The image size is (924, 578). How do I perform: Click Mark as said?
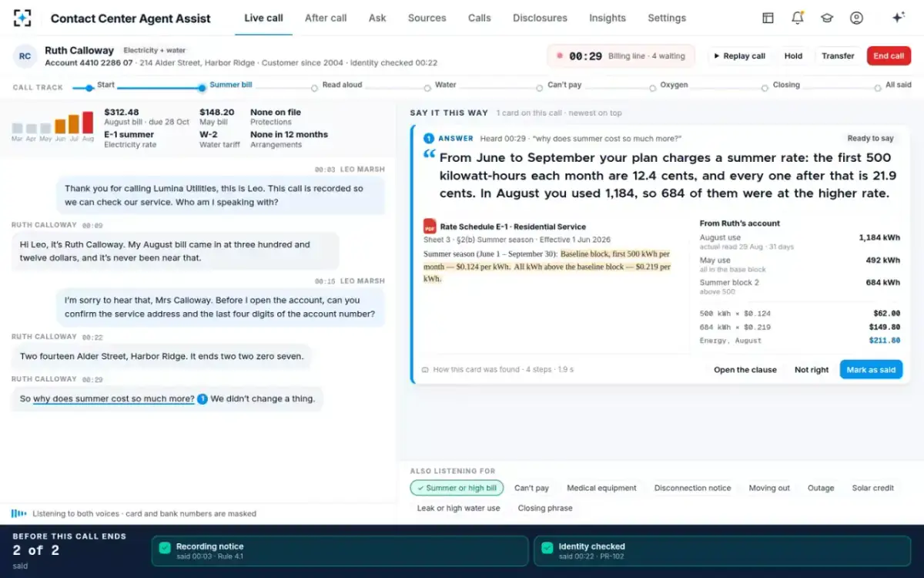coord(871,370)
